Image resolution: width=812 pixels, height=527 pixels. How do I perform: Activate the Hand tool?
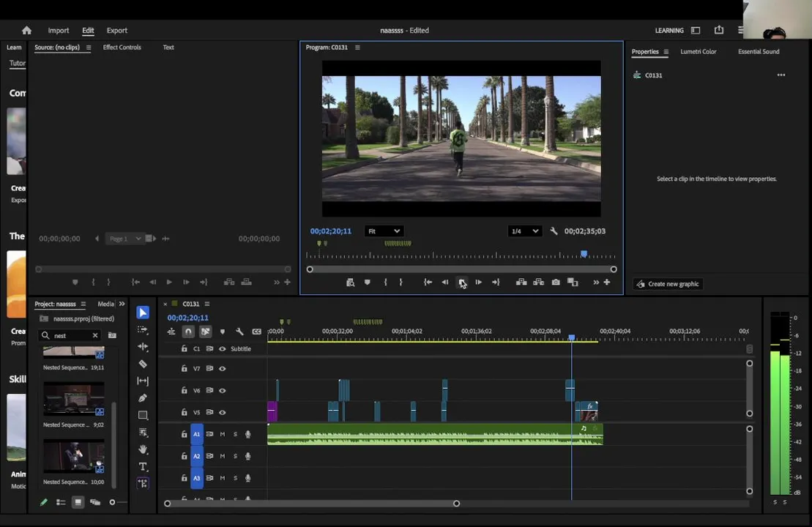pyautogui.click(x=143, y=449)
